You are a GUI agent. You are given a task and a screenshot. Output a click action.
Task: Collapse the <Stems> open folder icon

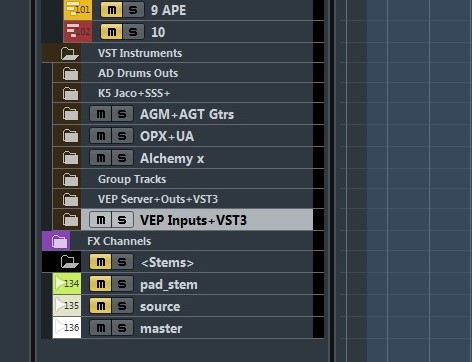click(70, 262)
